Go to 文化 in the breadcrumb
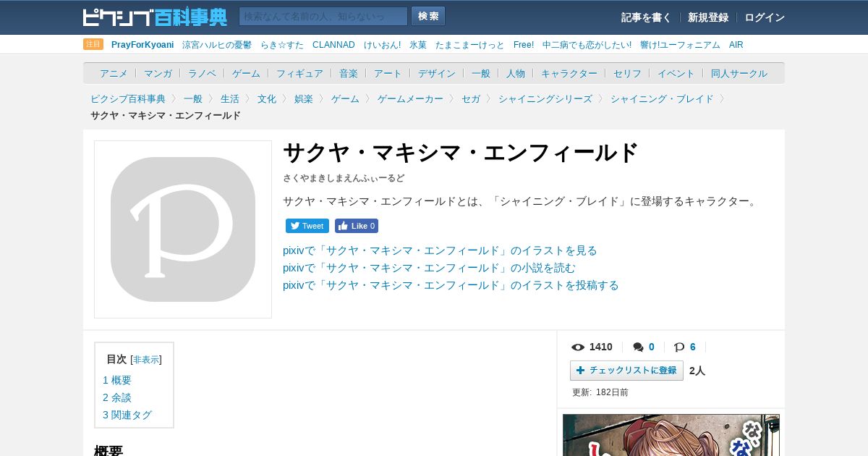The height and width of the screenshot is (456, 868). click(x=267, y=98)
